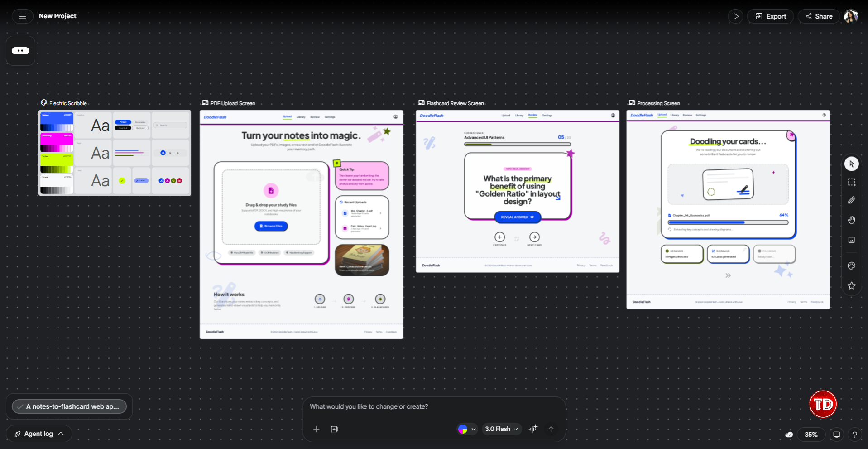Viewport: 868px width, 449px height.
Task: Toggle the Agent log panel
Action: pos(38,434)
